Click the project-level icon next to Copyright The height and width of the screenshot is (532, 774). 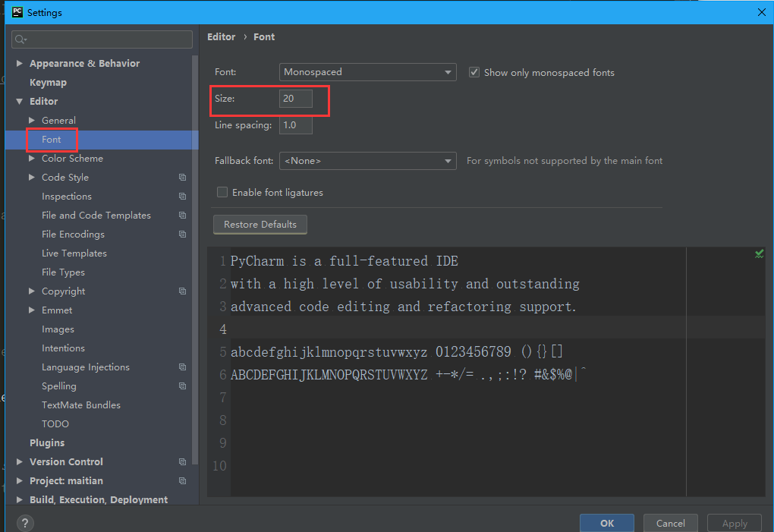[x=182, y=291]
